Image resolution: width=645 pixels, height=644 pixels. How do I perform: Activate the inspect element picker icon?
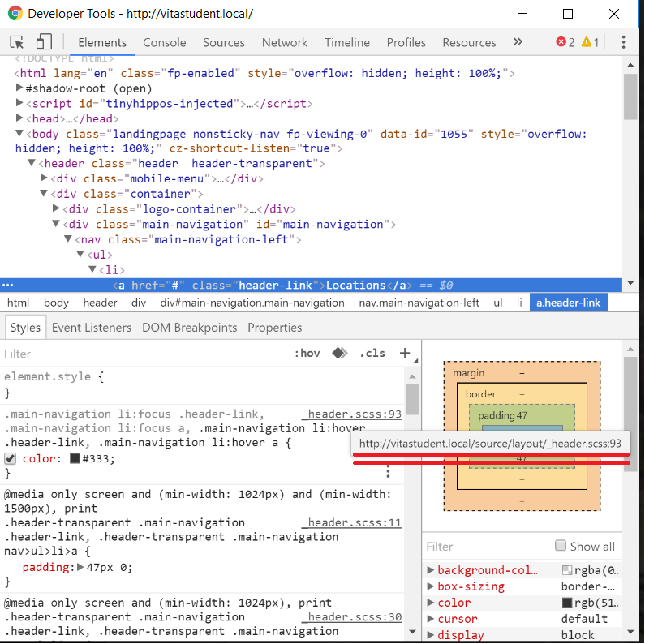(x=17, y=42)
